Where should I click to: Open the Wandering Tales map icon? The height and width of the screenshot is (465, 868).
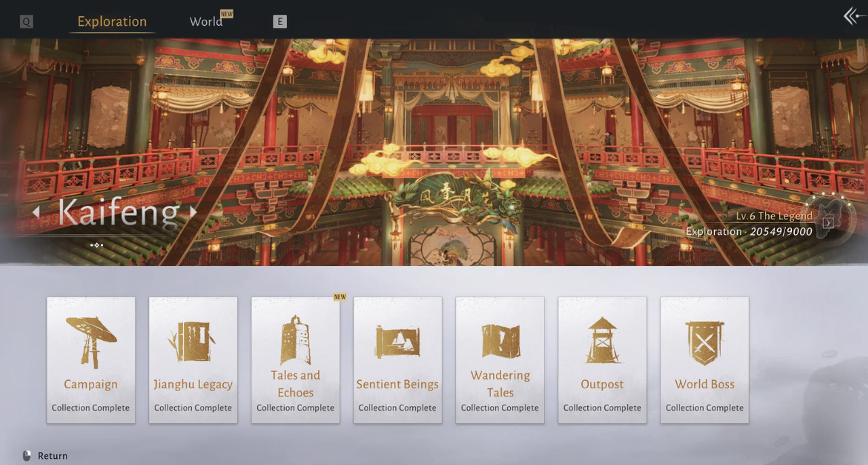[500, 341]
